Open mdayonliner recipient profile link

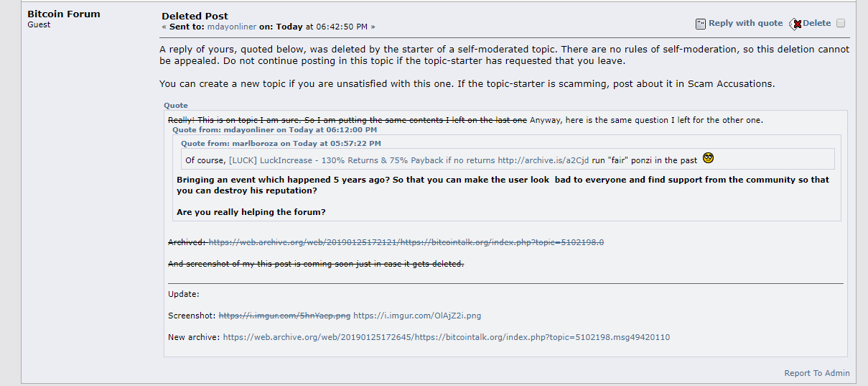231,27
